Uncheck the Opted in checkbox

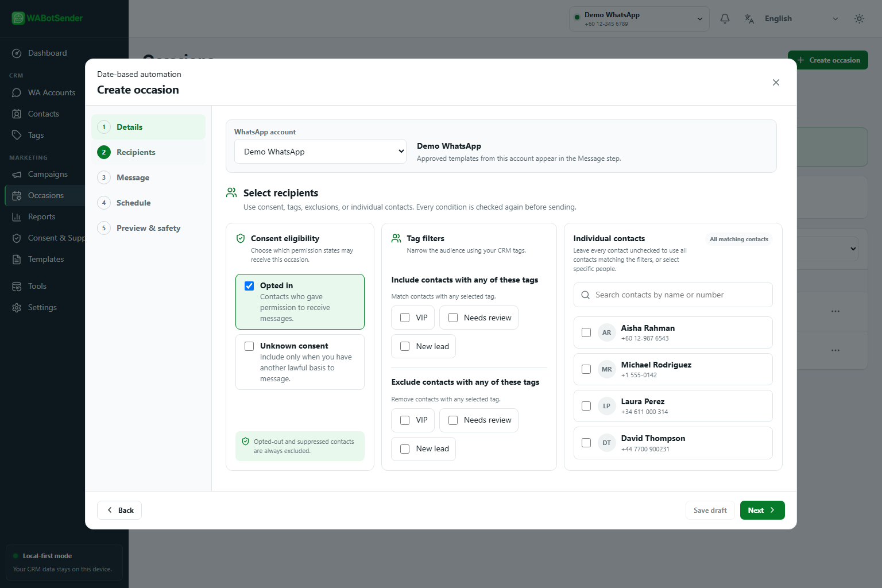pos(249,286)
